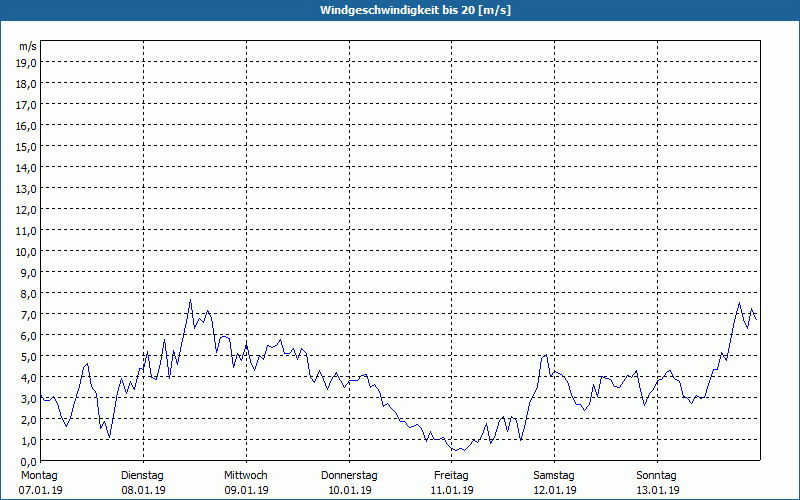Click the 19,0 y-axis label

point(27,63)
